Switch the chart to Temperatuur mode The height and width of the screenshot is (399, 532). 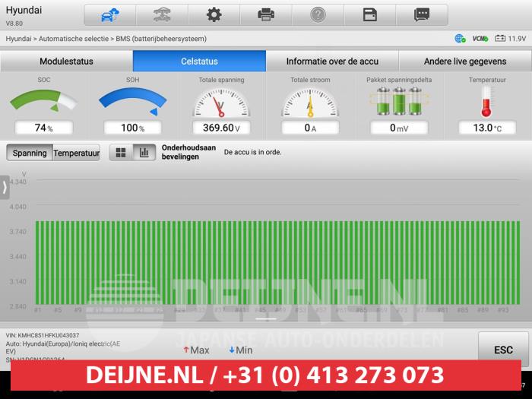click(x=76, y=153)
